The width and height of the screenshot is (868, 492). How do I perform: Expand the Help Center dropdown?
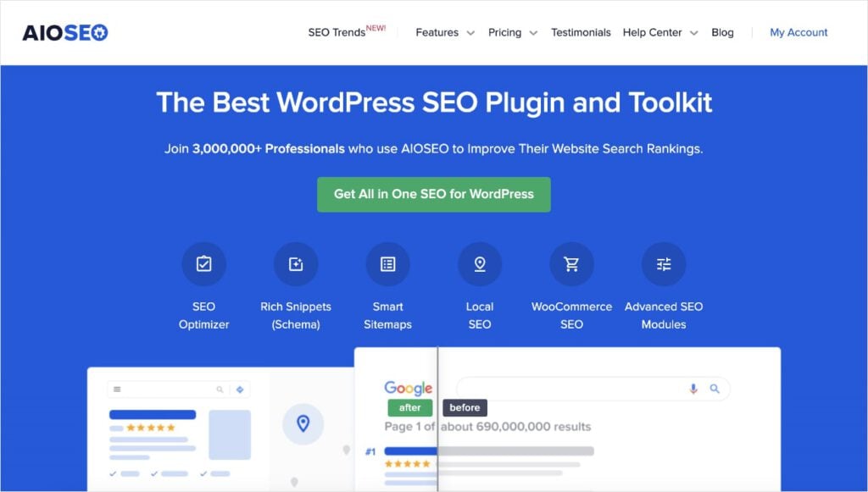click(x=654, y=32)
